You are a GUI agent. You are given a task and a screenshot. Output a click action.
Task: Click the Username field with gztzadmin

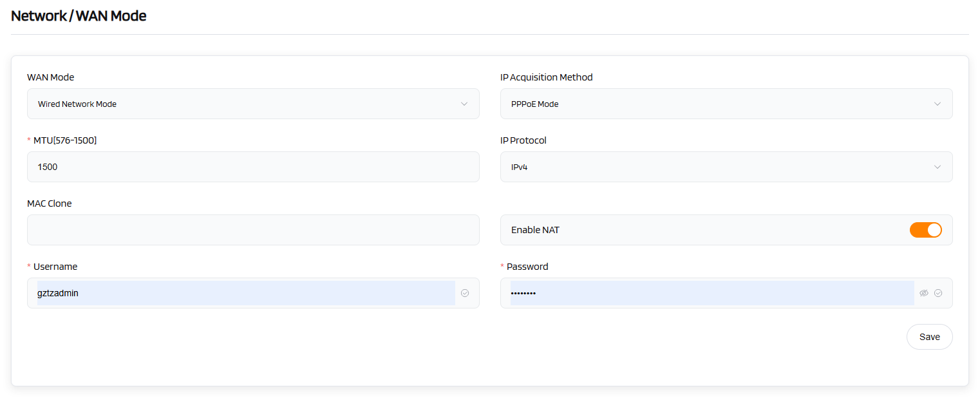(245, 293)
